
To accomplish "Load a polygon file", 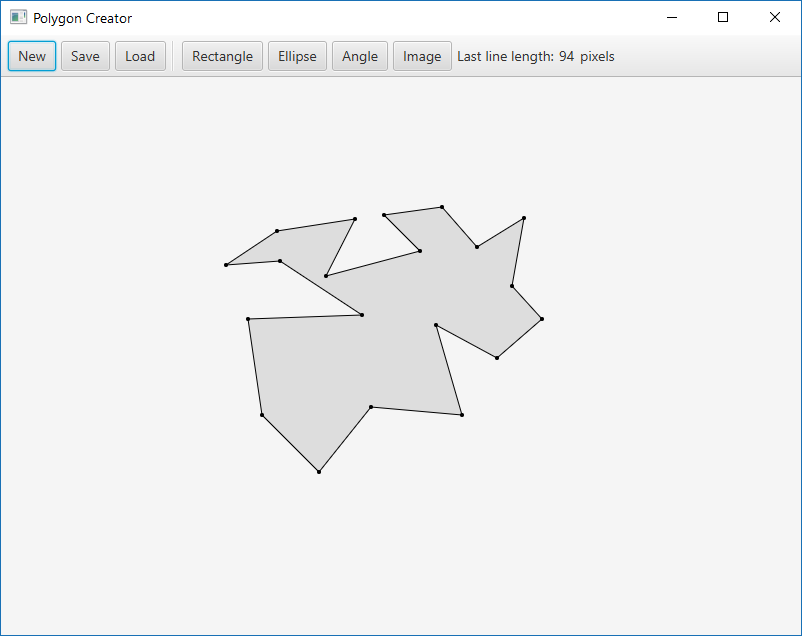I will pos(140,56).
